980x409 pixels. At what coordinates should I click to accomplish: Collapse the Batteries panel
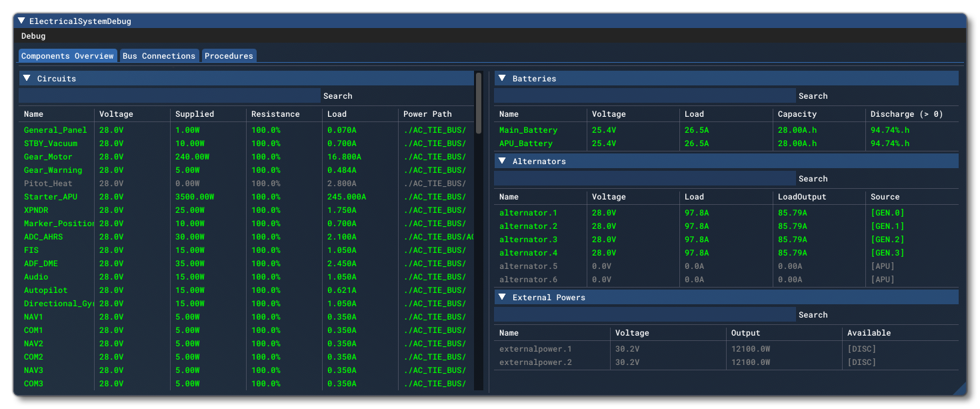pos(501,78)
